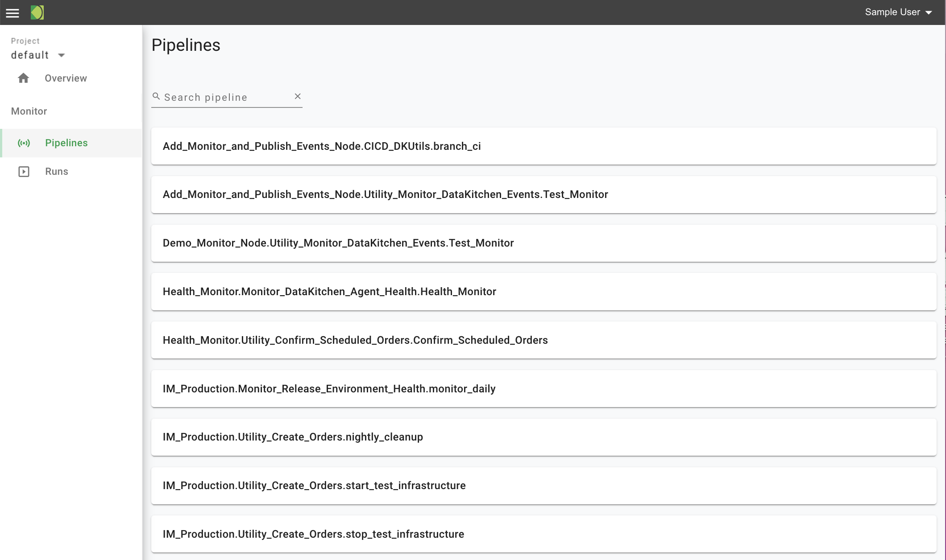Select Pipelines in the sidebar
The image size is (946, 560).
66,143
